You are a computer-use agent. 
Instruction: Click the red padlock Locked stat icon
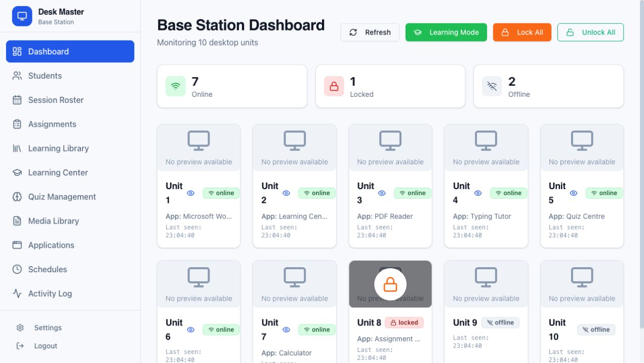(x=334, y=86)
